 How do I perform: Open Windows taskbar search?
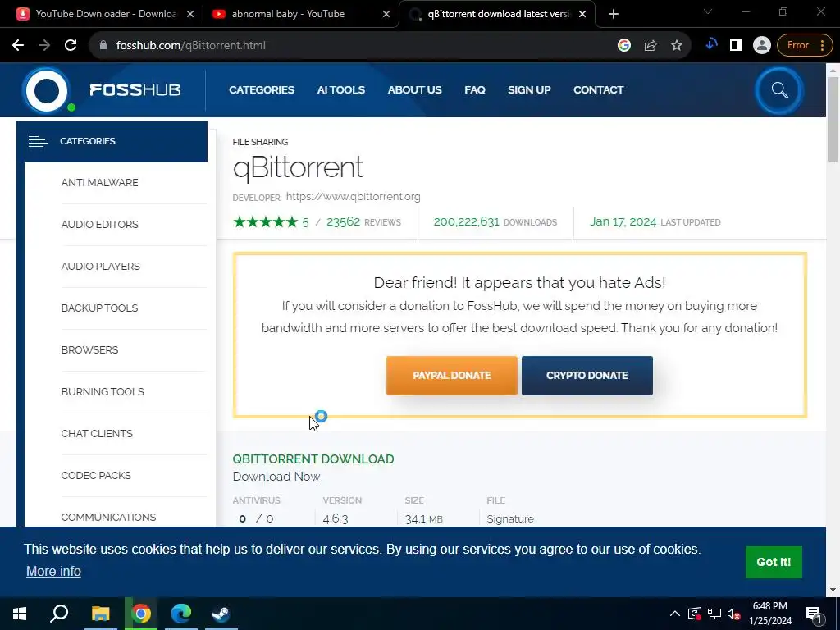point(59,614)
